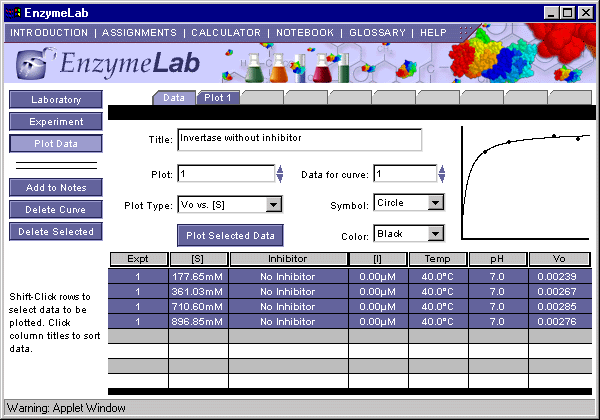
Task: Sort data by the [S] column header
Action: tap(198, 259)
